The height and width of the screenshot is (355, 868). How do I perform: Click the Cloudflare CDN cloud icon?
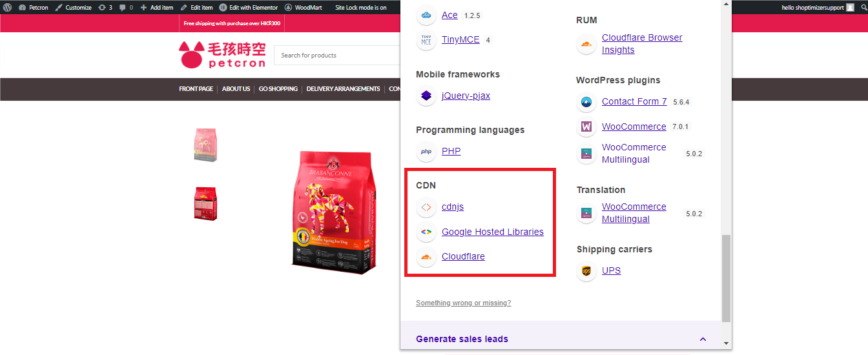(426, 257)
